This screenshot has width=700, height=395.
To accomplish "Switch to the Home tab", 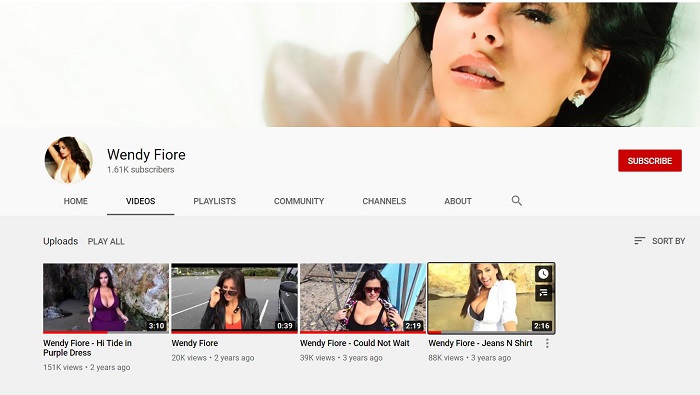I will [75, 201].
